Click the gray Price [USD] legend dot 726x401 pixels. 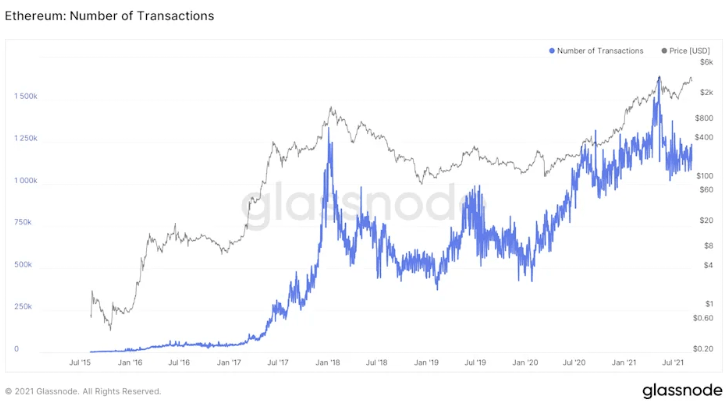665,50
